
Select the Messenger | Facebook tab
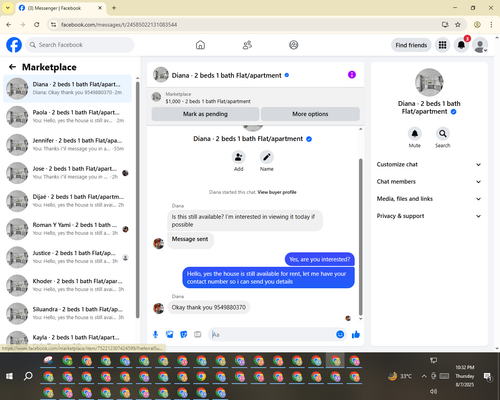[x=61, y=8]
